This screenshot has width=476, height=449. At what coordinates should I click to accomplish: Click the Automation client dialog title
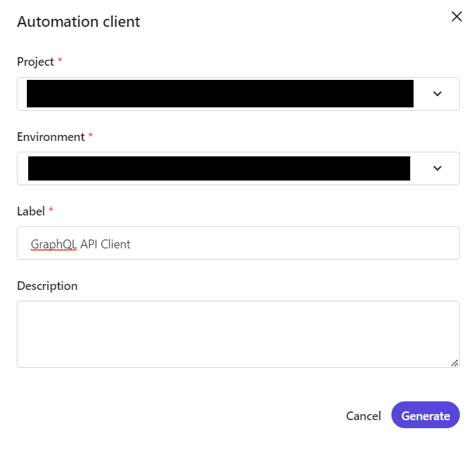click(x=79, y=22)
